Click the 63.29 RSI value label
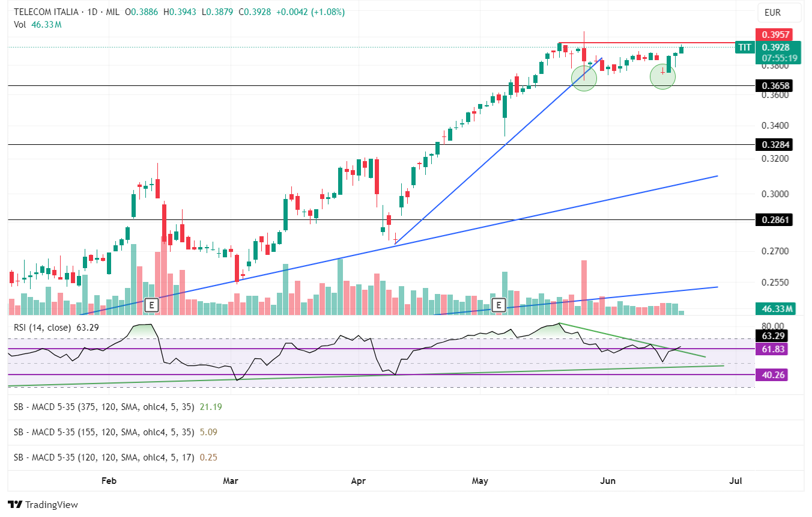812x517 pixels. coord(772,336)
